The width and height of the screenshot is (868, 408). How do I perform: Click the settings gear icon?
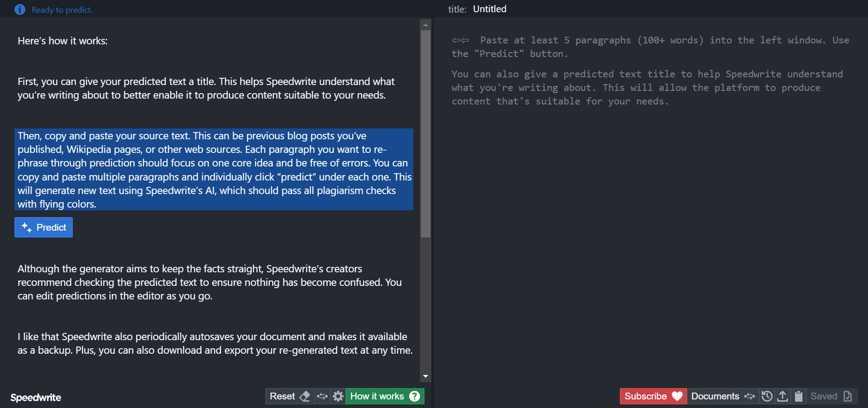(x=338, y=397)
